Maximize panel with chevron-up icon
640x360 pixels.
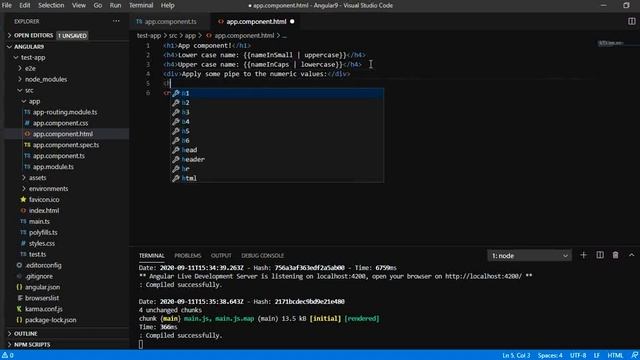pos(631,255)
